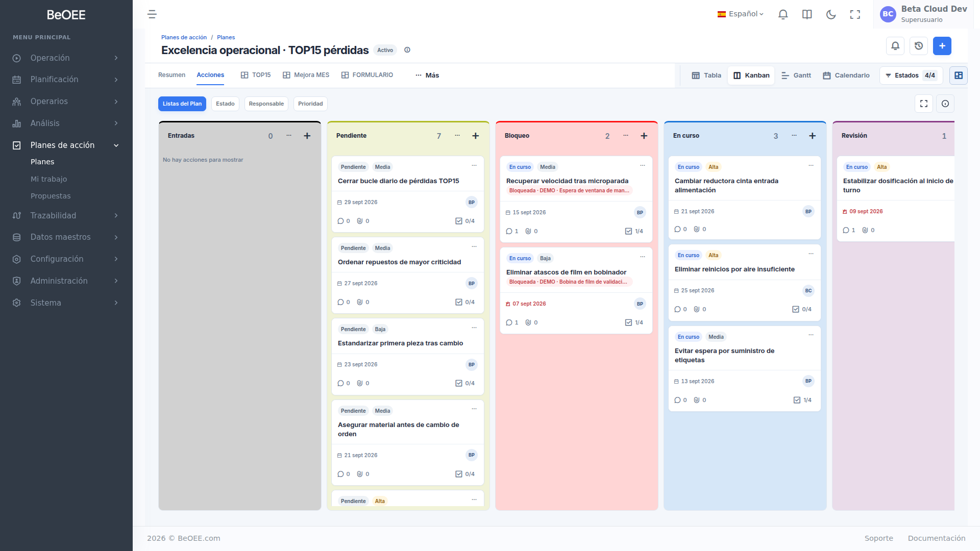Screen dimensions: 980x551
Task: Open plan history clock button
Action: pyautogui.click(x=919, y=46)
